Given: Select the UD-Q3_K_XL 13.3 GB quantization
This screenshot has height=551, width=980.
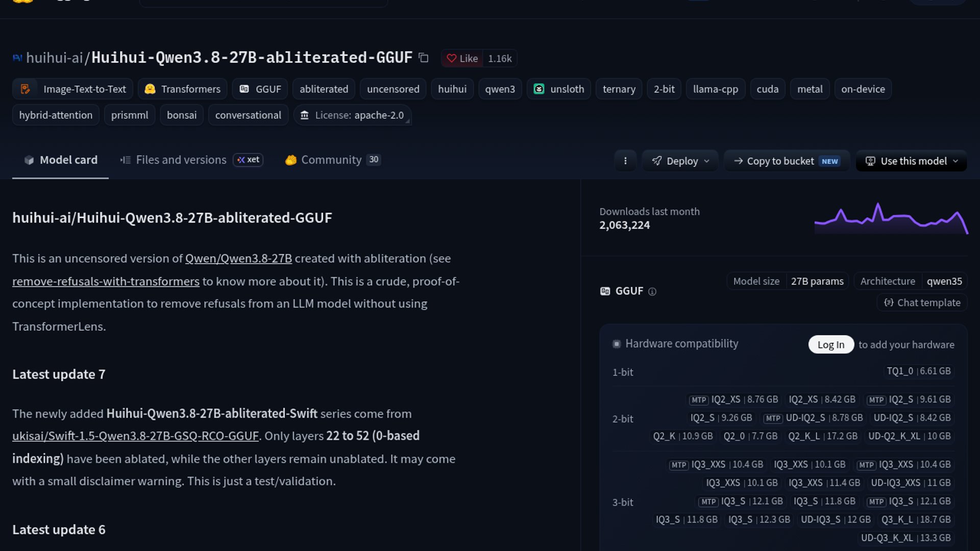Looking at the screenshot, I should [906, 538].
